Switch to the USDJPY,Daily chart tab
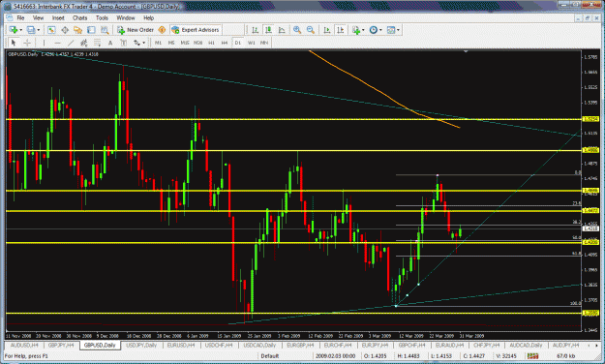 (141, 345)
